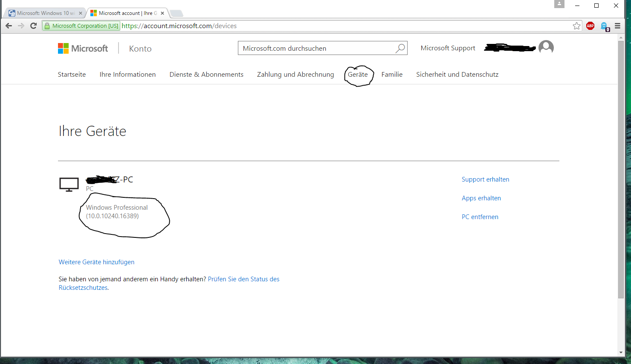The height and width of the screenshot is (364, 631).
Task: Maximize the Chrome window
Action: [x=596, y=6]
